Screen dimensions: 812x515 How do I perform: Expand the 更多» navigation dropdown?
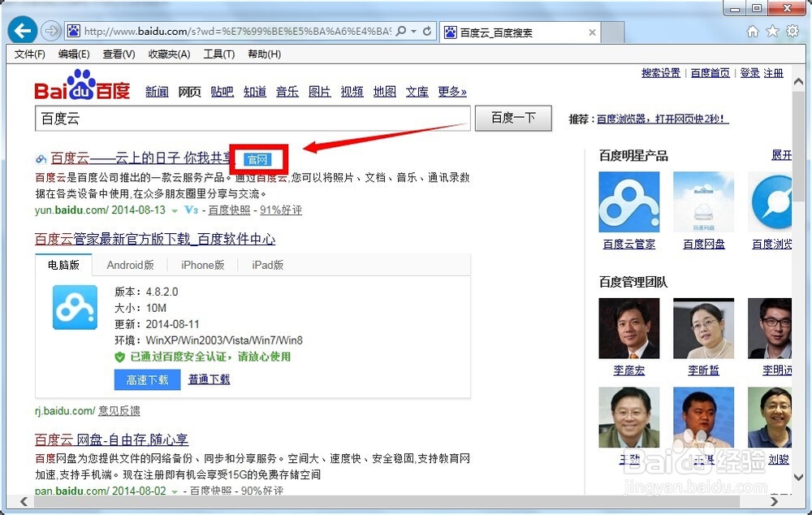[451, 92]
